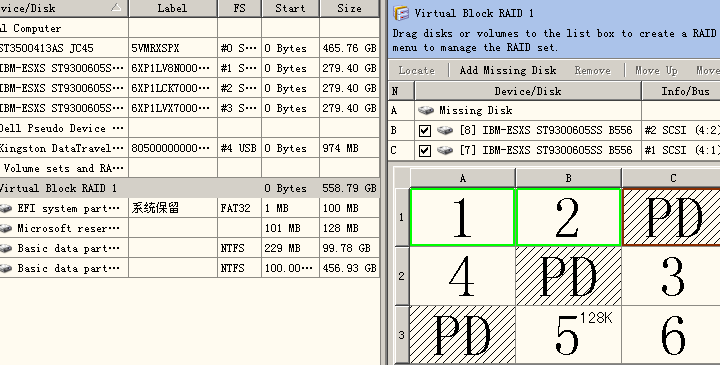Click the 465.76 GB size cell

[349, 48]
